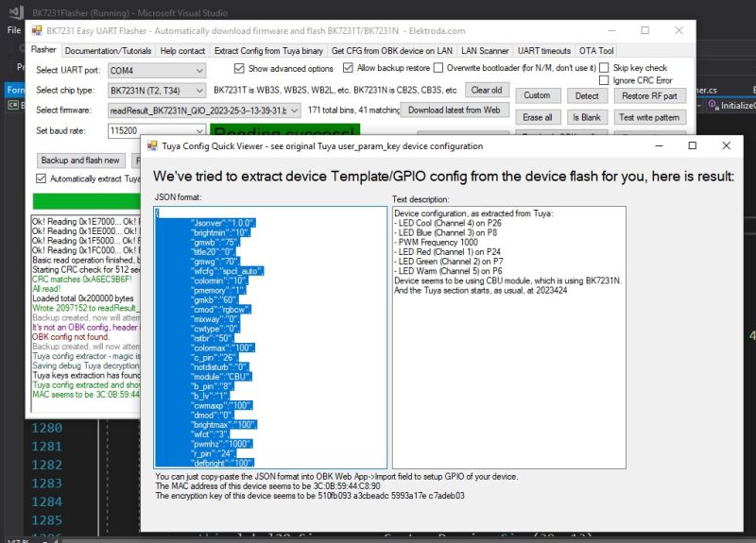Viewport: 756px width, 543px height.
Task: Open Extract Config from Tuya binary tab
Action: (268, 51)
